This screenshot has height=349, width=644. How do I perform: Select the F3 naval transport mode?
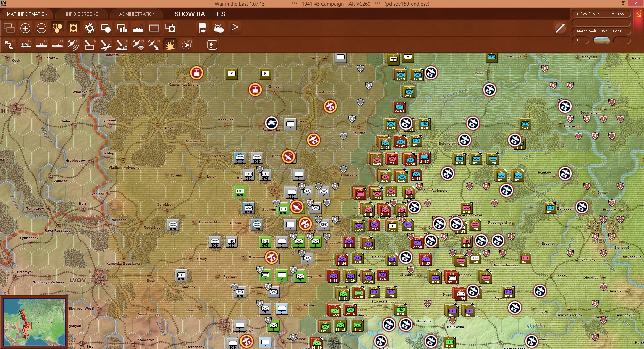(x=42, y=45)
